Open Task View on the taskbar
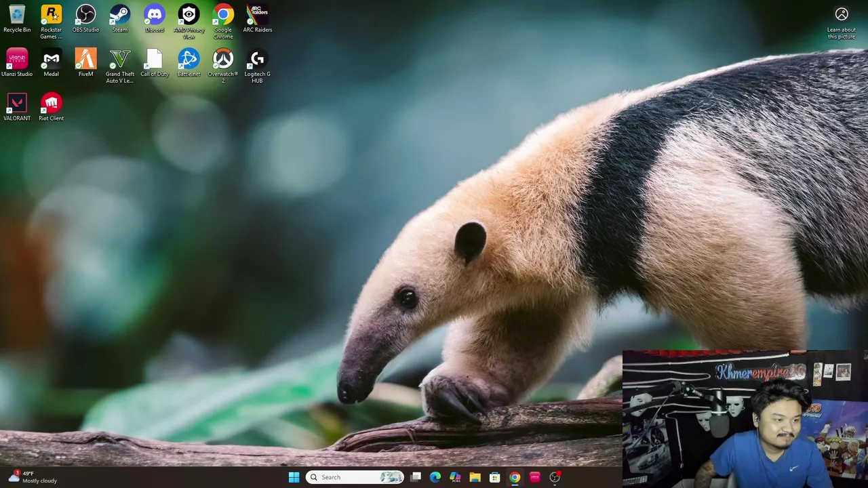The width and height of the screenshot is (868, 488). point(416,477)
